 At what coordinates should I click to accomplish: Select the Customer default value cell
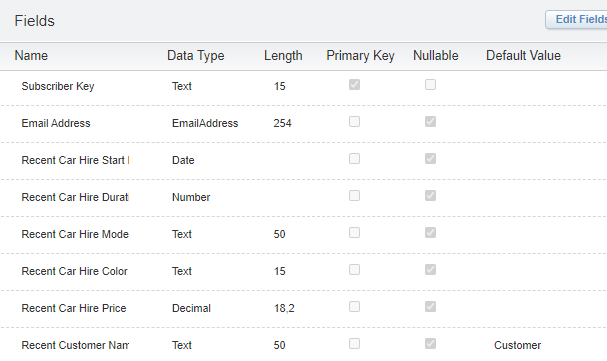tap(518, 345)
